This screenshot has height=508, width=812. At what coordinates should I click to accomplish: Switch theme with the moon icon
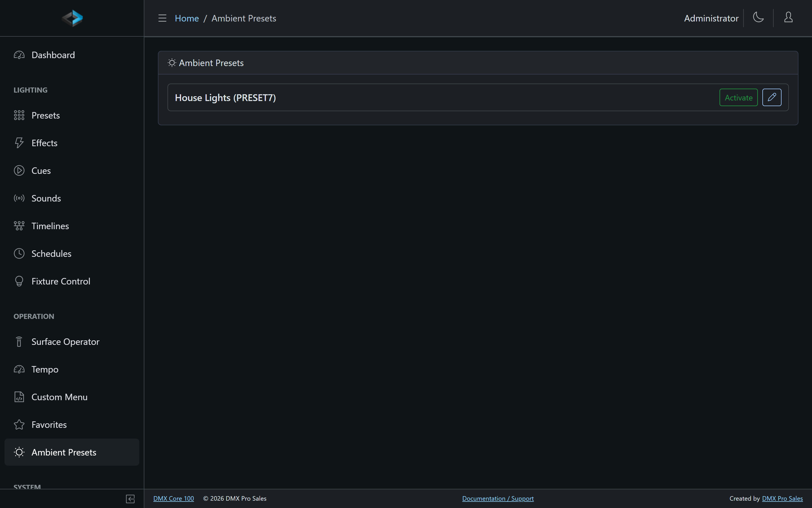pyautogui.click(x=758, y=17)
